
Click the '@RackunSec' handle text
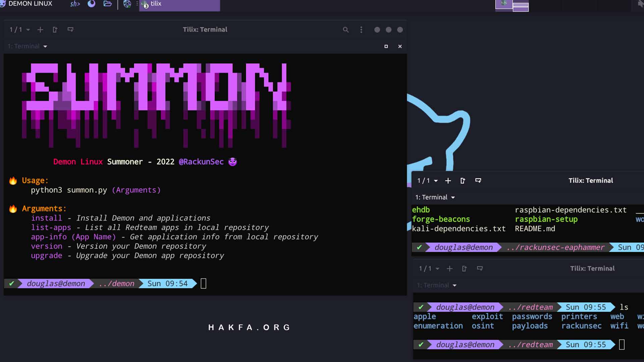click(x=201, y=162)
